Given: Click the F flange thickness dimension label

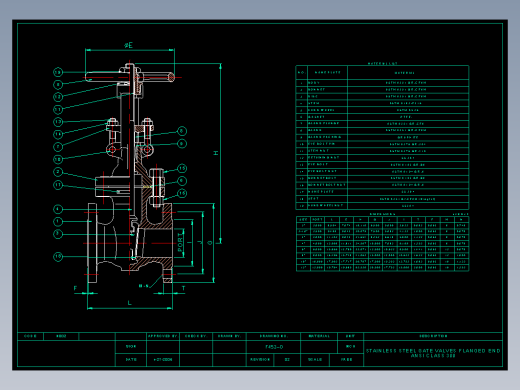Looking at the screenshot, I should click(x=75, y=288).
